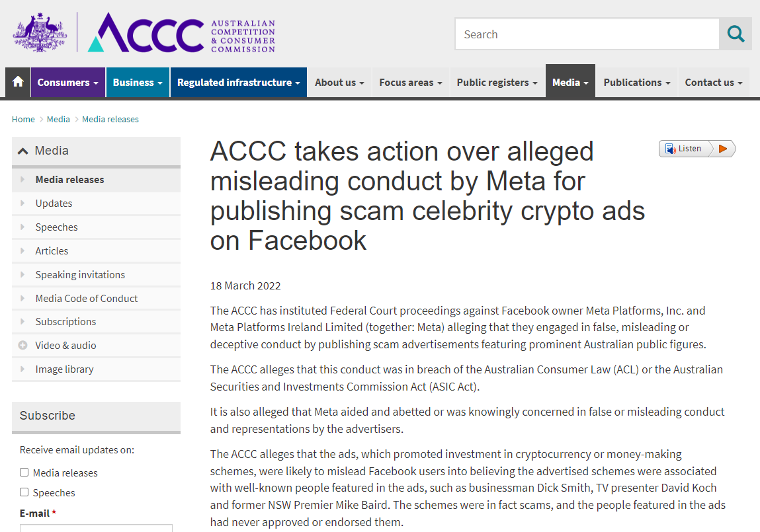The height and width of the screenshot is (532, 760).
Task: Open Speaking invitations sidebar link
Action: pyautogui.click(x=80, y=274)
